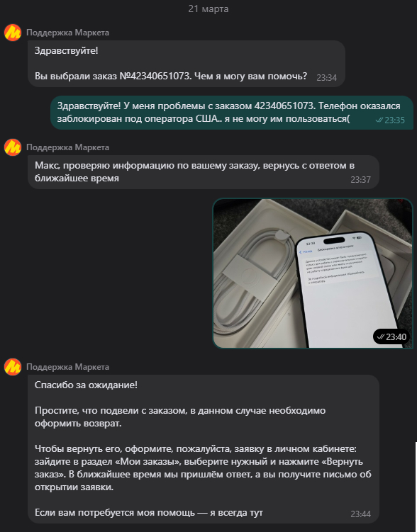Click the second Поддержка Маркета avatar
This screenshot has height=532, width=417.
pos(13,147)
